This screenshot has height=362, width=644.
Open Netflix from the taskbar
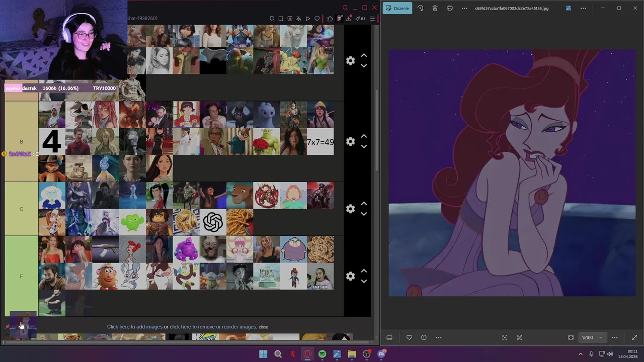tap(293, 354)
